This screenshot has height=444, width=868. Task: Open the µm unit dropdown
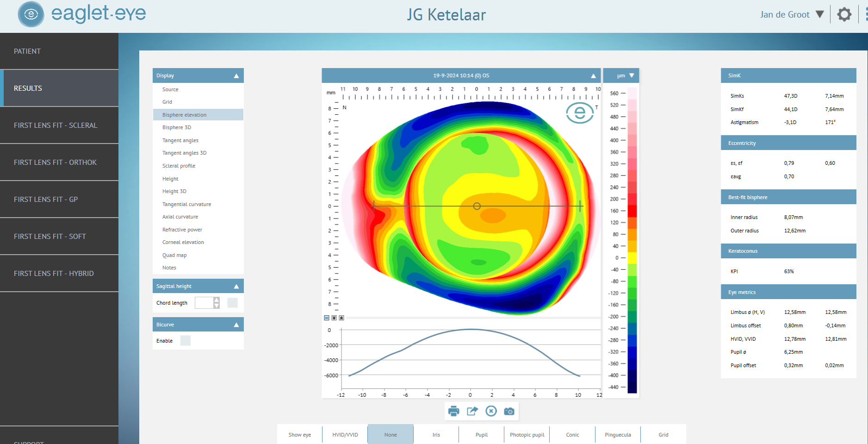[621, 75]
